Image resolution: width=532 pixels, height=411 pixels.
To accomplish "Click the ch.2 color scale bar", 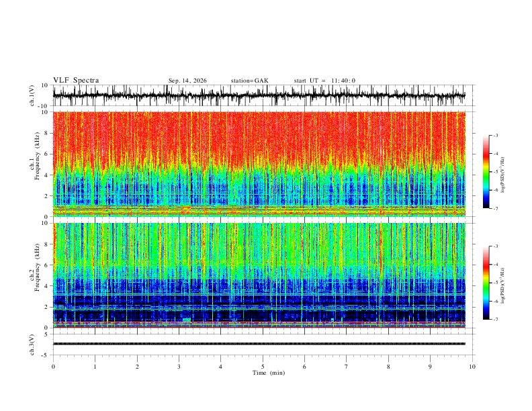I will coord(486,283).
